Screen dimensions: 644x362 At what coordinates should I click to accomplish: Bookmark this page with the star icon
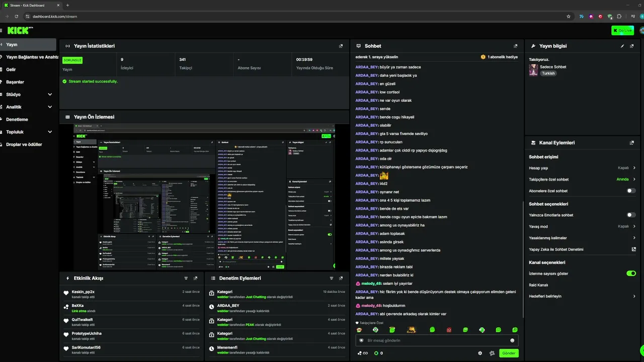tap(569, 16)
